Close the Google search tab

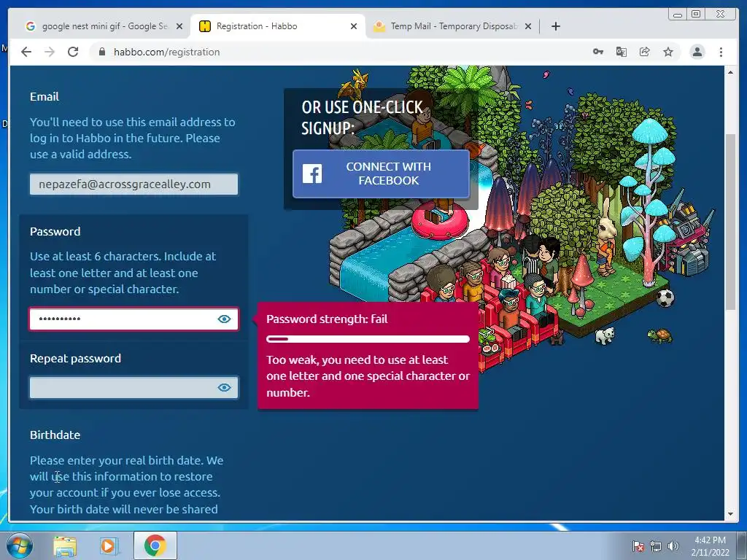click(179, 27)
